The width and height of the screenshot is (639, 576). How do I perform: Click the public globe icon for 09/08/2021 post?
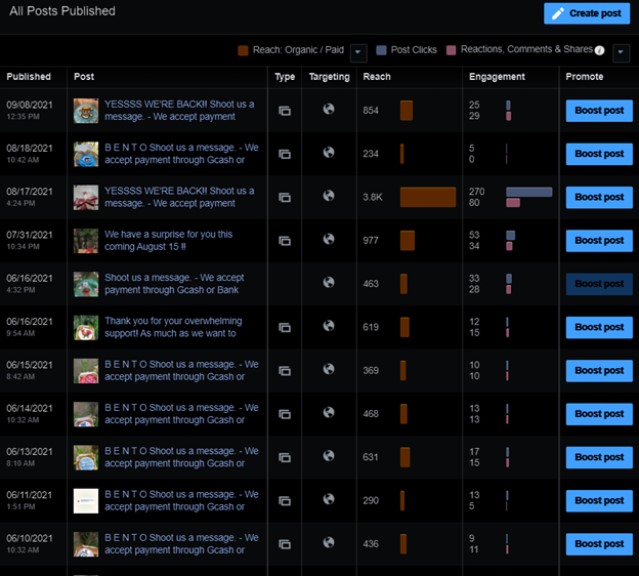[328, 109]
